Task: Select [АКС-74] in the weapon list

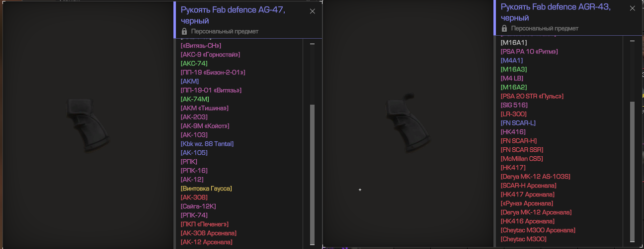Action: [194, 63]
